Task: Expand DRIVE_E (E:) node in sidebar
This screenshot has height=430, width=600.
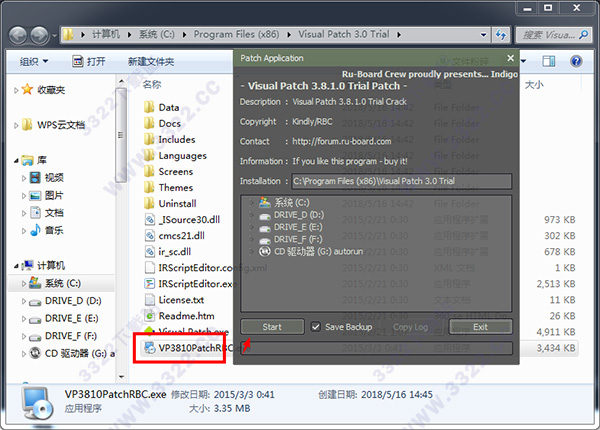Action: pyautogui.click(x=24, y=319)
